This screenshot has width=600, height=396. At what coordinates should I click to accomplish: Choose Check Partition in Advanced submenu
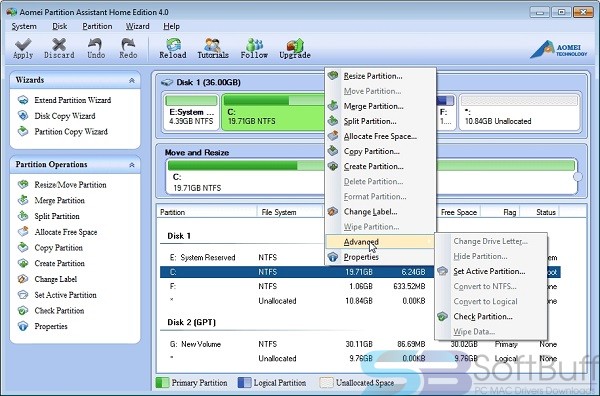pyautogui.click(x=491, y=317)
